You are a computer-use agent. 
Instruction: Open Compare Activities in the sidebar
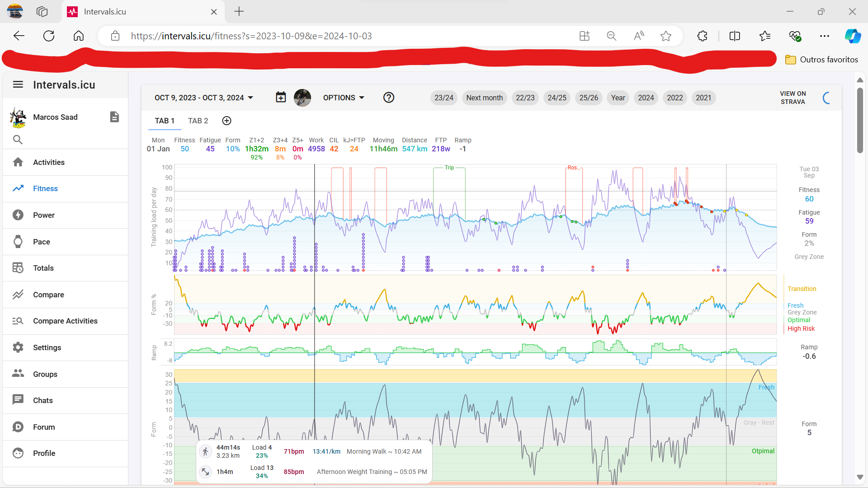[x=65, y=321]
